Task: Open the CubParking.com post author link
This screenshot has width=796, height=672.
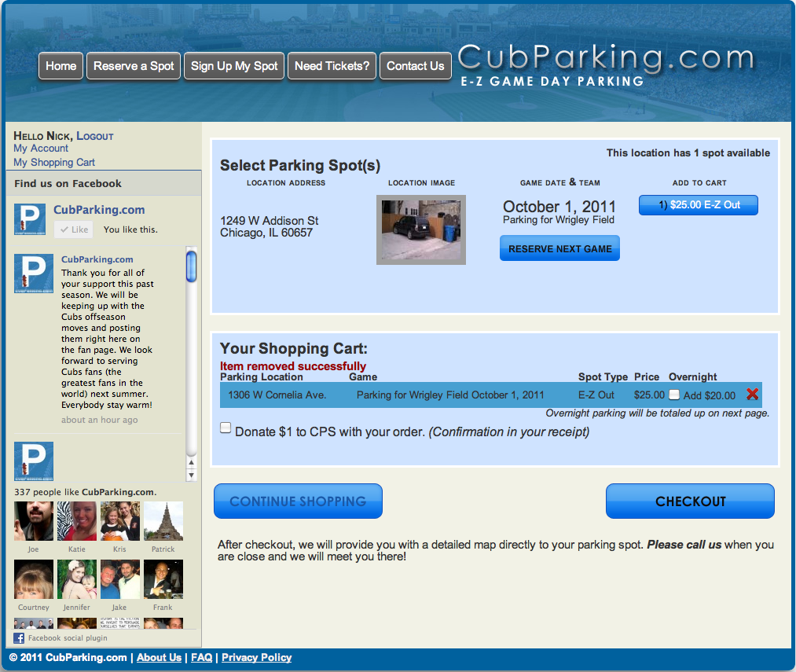Action: click(x=97, y=259)
